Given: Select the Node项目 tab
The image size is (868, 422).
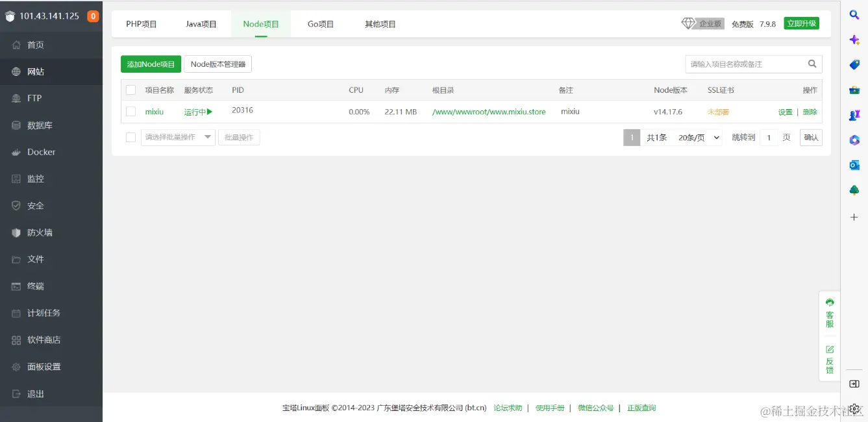Looking at the screenshot, I should [x=261, y=24].
